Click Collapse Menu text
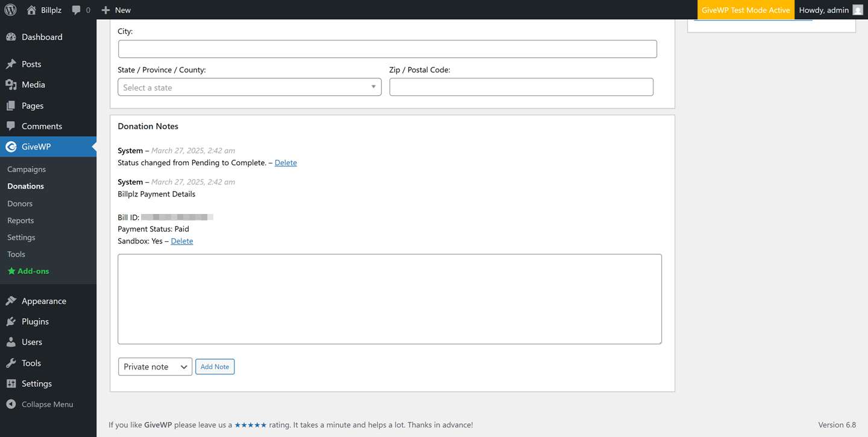The width and height of the screenshot is (868, 437). click(47, 404)
